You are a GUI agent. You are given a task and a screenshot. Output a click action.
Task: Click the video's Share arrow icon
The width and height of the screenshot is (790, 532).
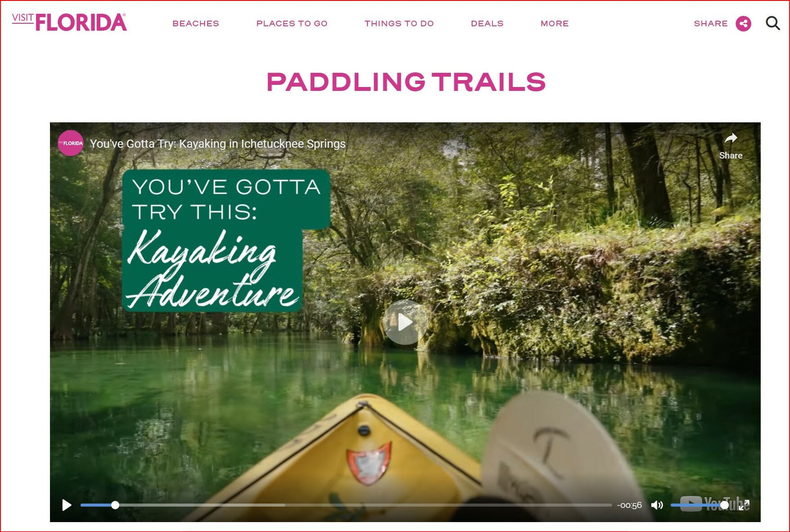tap(731, 138)
